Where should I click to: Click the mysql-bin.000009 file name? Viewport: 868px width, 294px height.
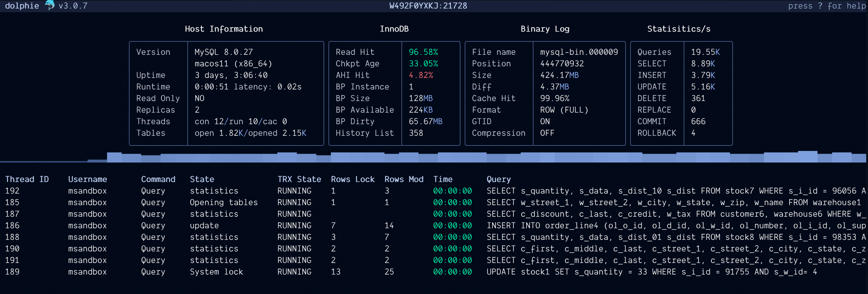tap(579, 52)
